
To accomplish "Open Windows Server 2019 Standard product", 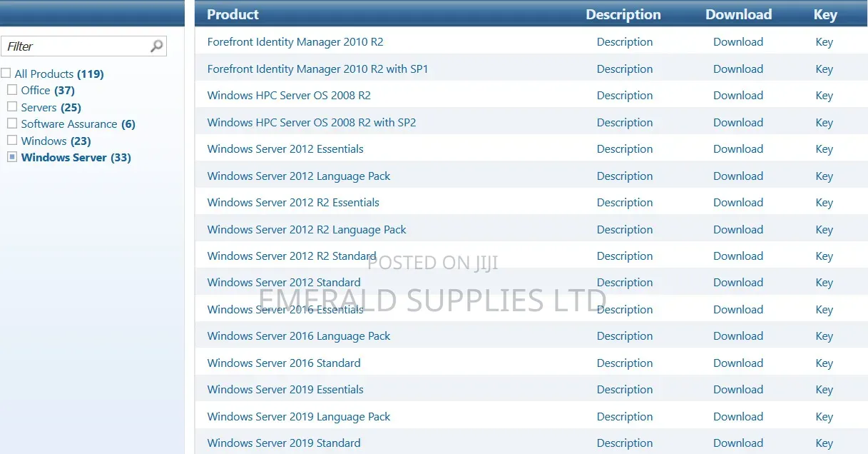I will pos(284,443).
